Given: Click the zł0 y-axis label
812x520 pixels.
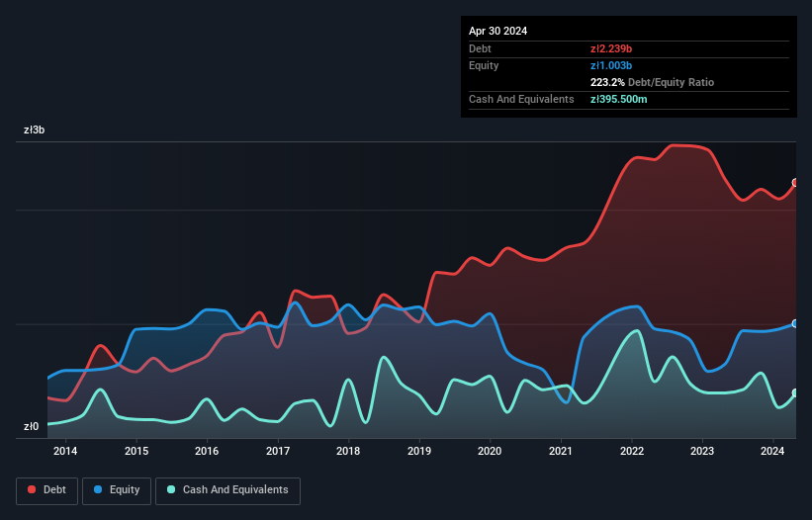Looking at the screenshot, I should point(31,426).
